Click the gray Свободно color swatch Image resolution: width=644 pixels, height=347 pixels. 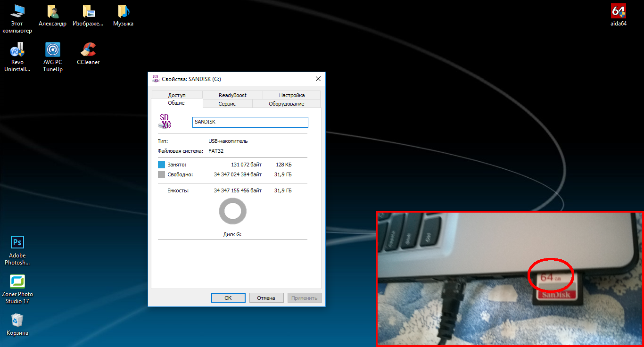161,174
